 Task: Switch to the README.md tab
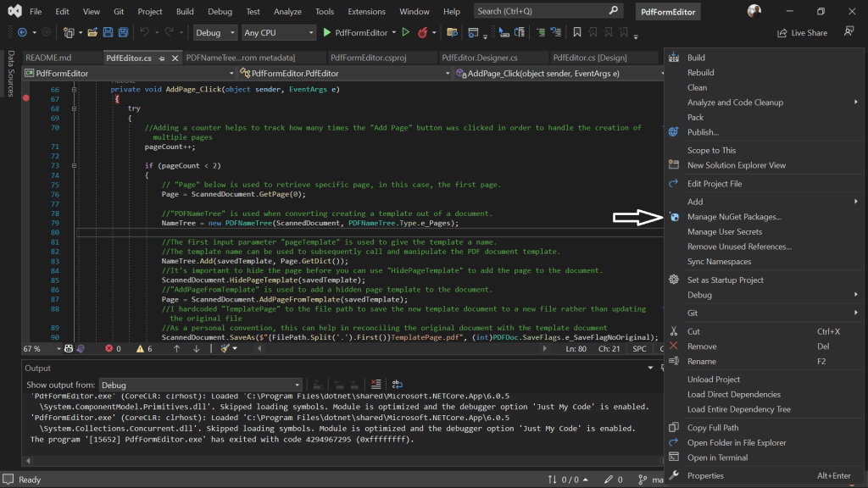tap(48, 58)
